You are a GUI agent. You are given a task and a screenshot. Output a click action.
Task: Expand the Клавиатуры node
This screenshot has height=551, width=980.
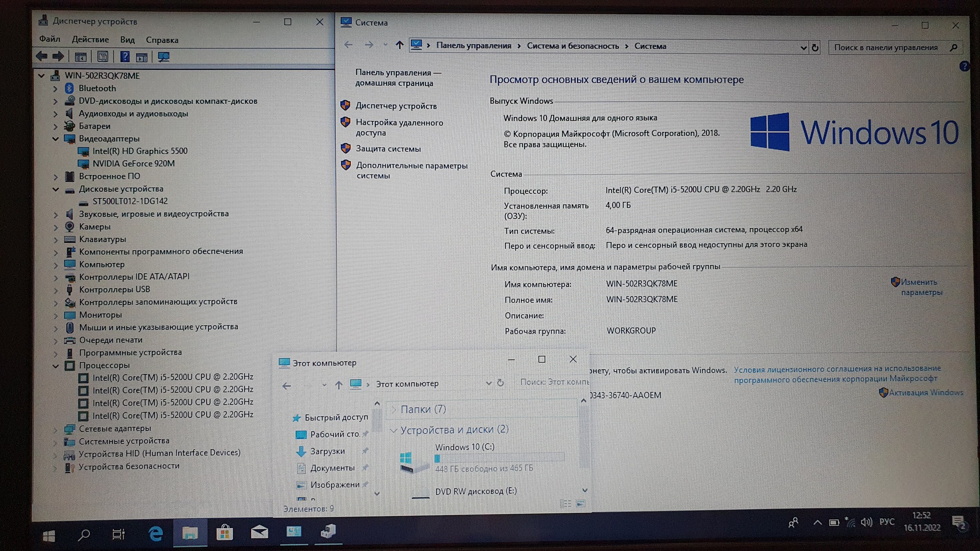[x=56, y=239]
